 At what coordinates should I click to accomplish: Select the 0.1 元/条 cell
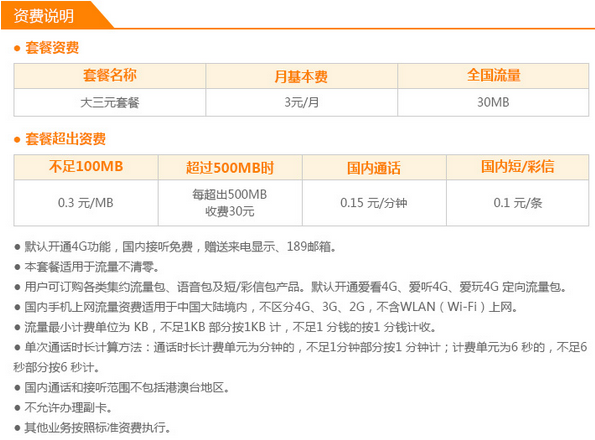(x=518, y=203)
